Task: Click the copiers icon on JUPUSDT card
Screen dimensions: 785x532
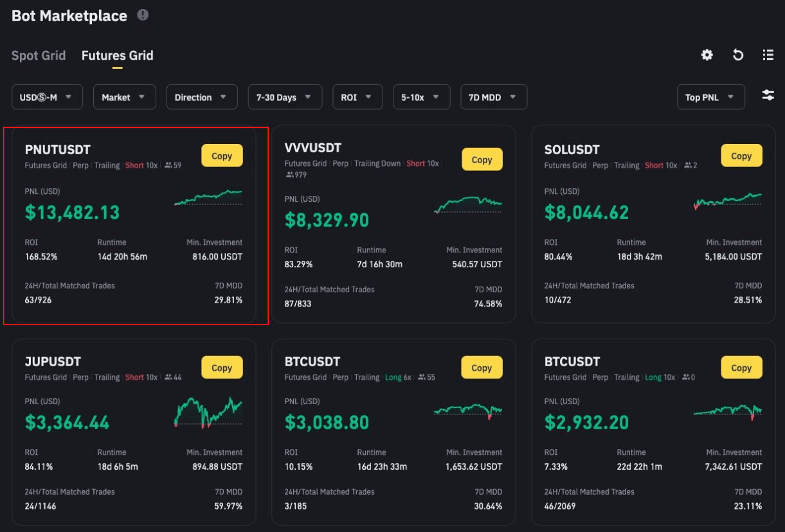Action: 168,378
